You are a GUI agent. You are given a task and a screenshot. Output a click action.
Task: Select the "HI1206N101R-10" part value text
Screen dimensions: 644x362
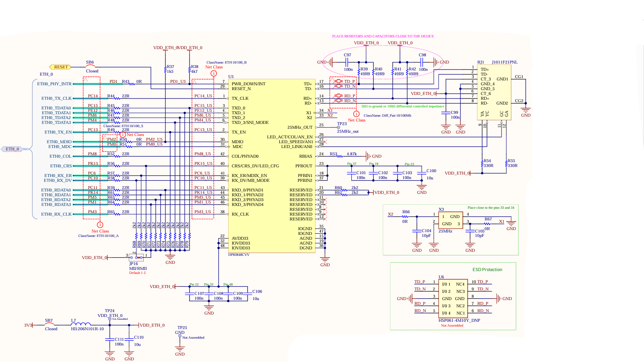(87, 329)
